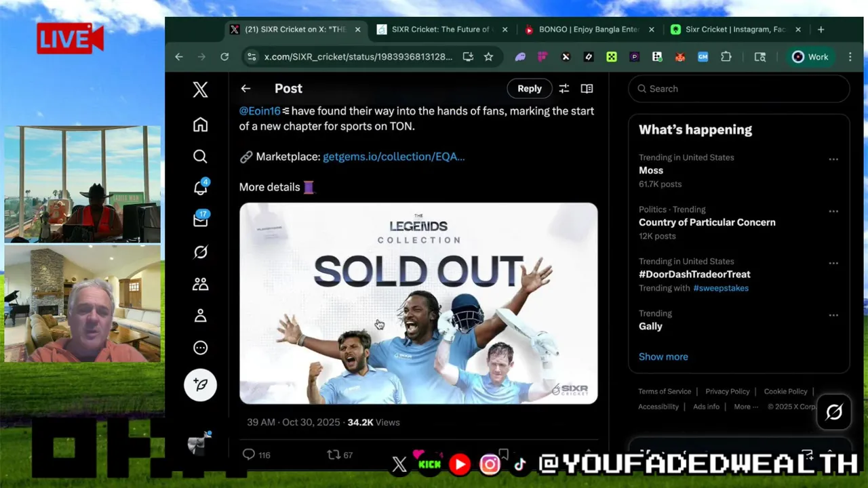Open the getgems.io marketplace link
Screen dimensions: 868x488
coord(393,157)
